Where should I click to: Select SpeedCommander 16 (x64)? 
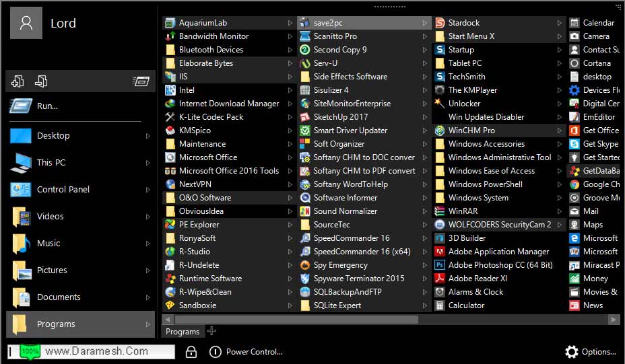tap(364, 252)
